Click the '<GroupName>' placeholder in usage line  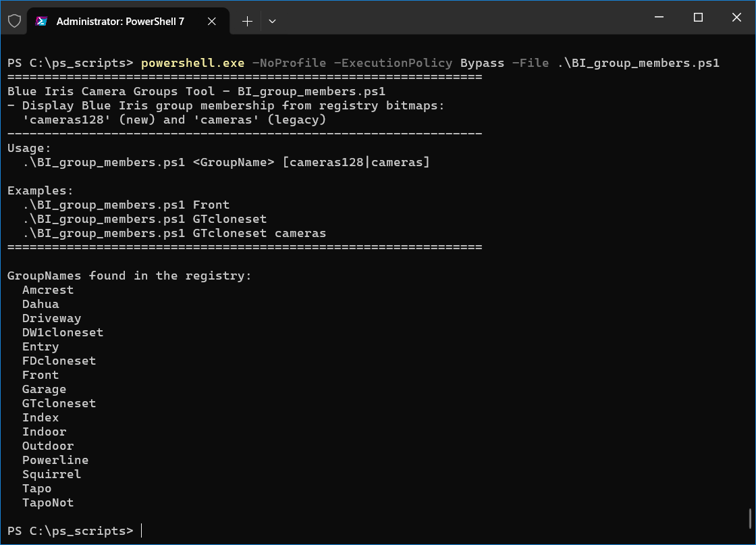234,162
